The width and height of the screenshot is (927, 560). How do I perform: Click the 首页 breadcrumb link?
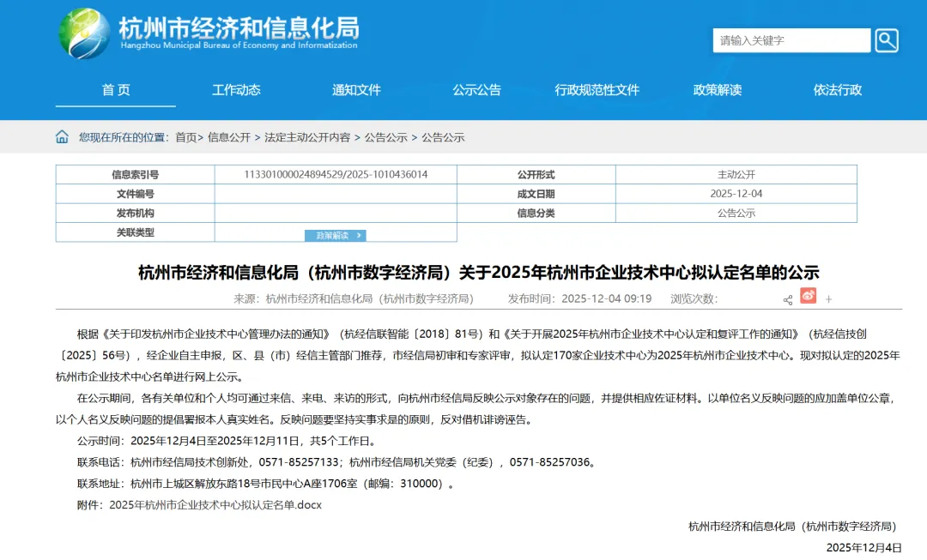pos(185,137)
